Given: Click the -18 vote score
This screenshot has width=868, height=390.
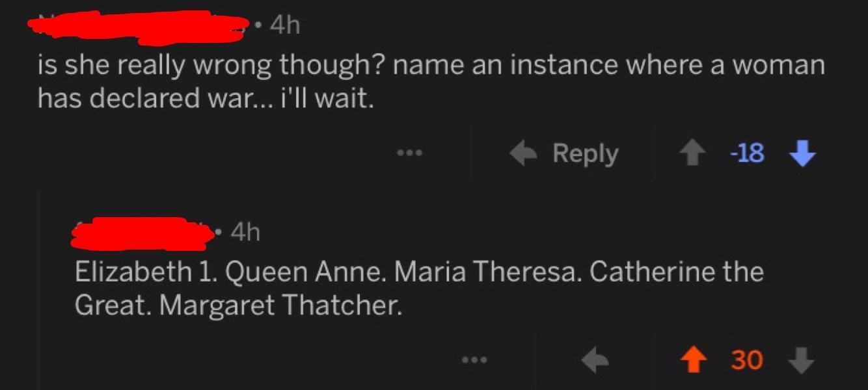Looking at the screenshot, I should [746, 155].
